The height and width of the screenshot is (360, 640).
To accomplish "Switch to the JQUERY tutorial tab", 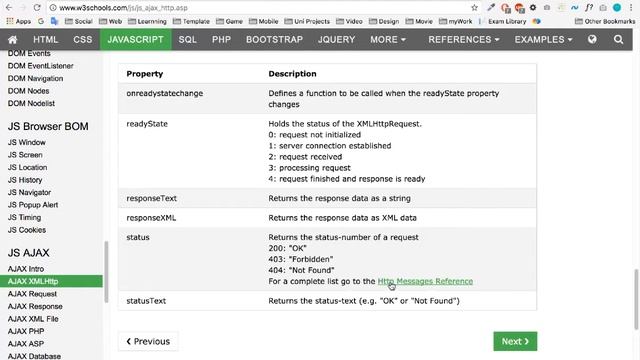I will pos(336,40).
